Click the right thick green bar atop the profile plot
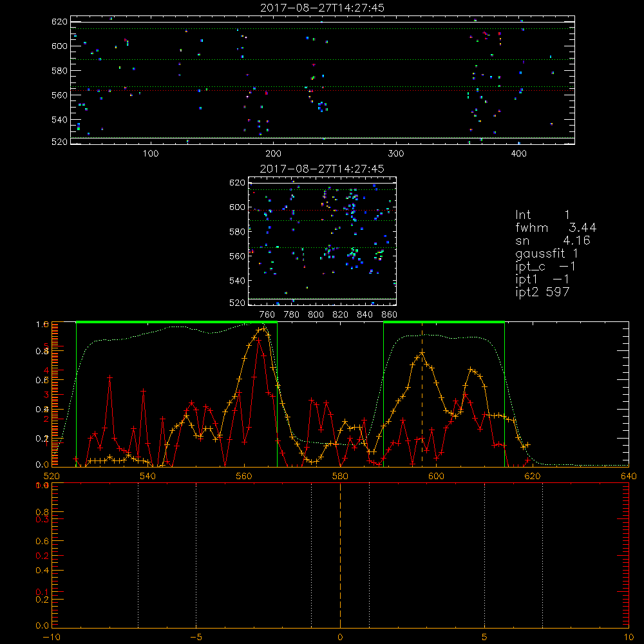Image resolution: width=644 pixels, height=644 pixels. [444, 322]
